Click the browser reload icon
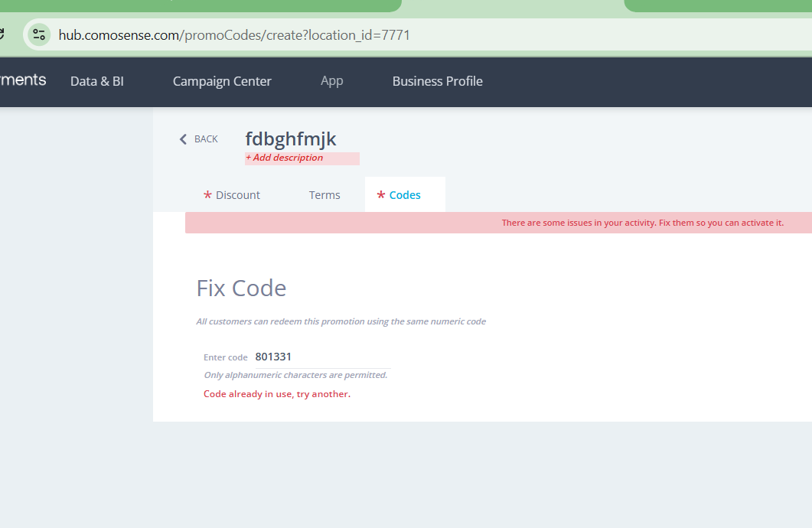Screen dimensions: 812x528 coord(2,35)
